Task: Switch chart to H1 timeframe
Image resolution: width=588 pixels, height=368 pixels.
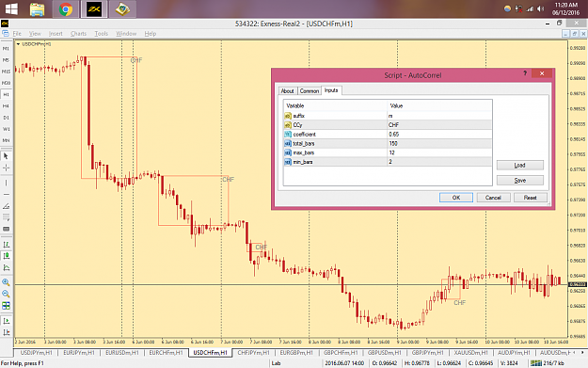Action: pos(6,94)
